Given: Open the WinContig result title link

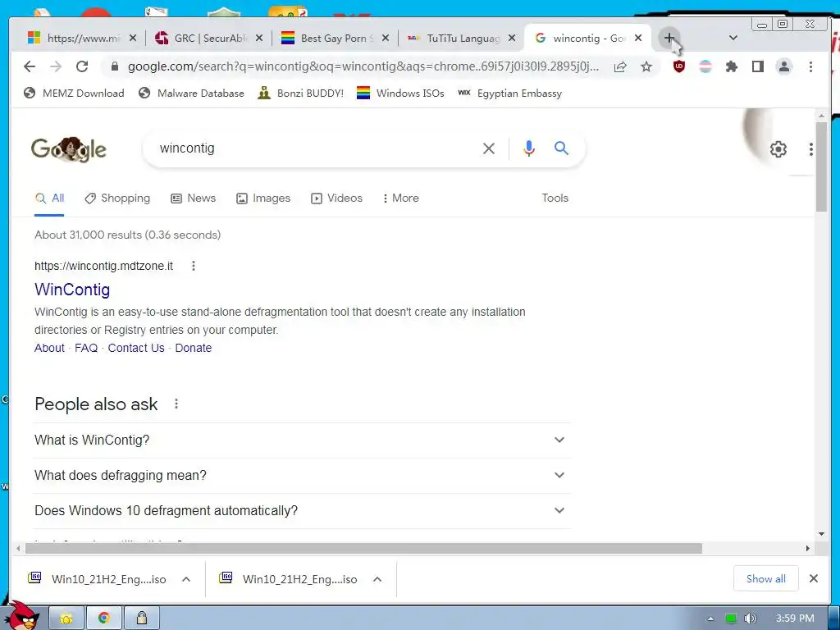Looking at the screenshot, I should tap(72, 290).
